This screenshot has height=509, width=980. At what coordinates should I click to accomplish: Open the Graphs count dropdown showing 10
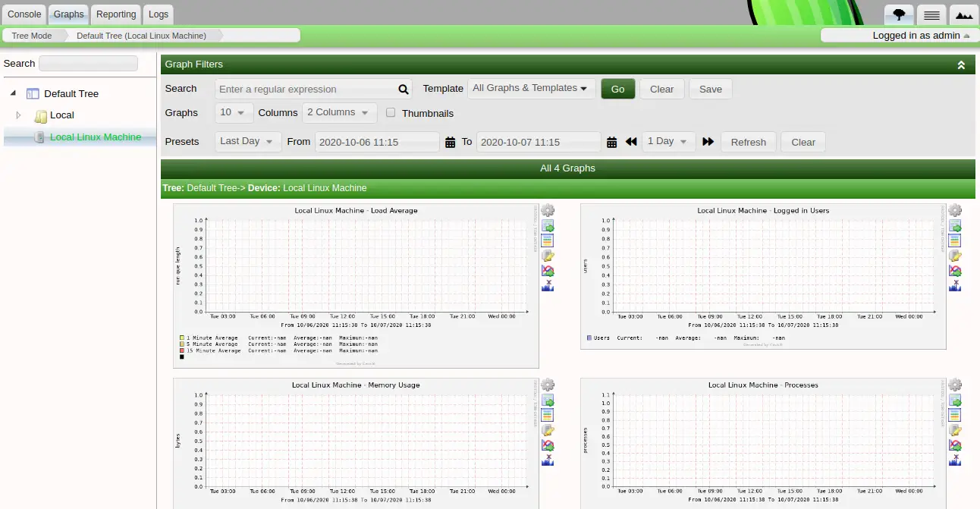234,112
